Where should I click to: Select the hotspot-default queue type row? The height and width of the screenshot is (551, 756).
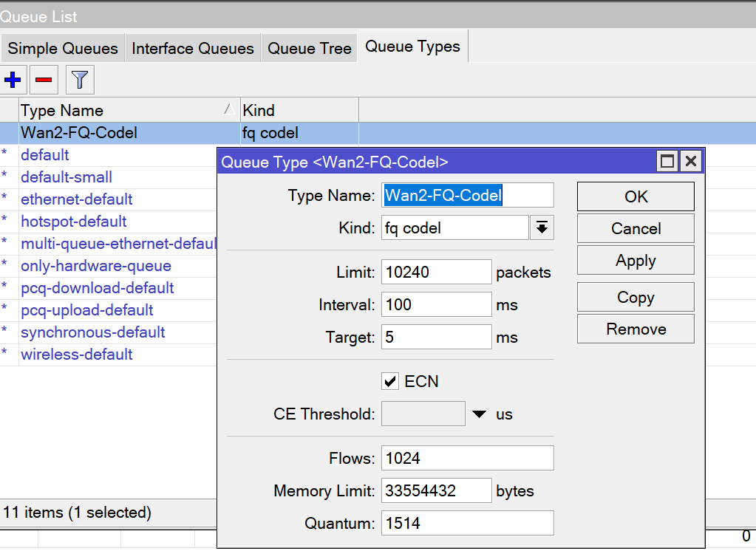click(x=74, y=222)
